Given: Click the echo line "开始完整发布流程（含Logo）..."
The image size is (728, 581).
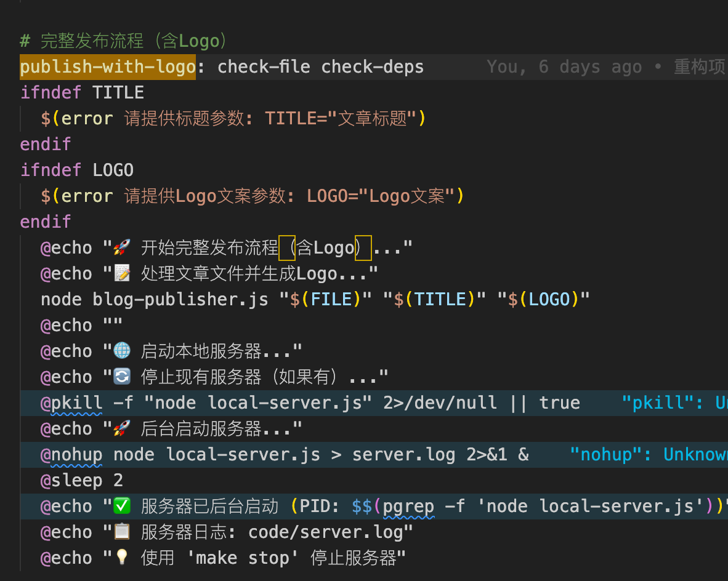Looking at the screenshot, I should point(227,248).
